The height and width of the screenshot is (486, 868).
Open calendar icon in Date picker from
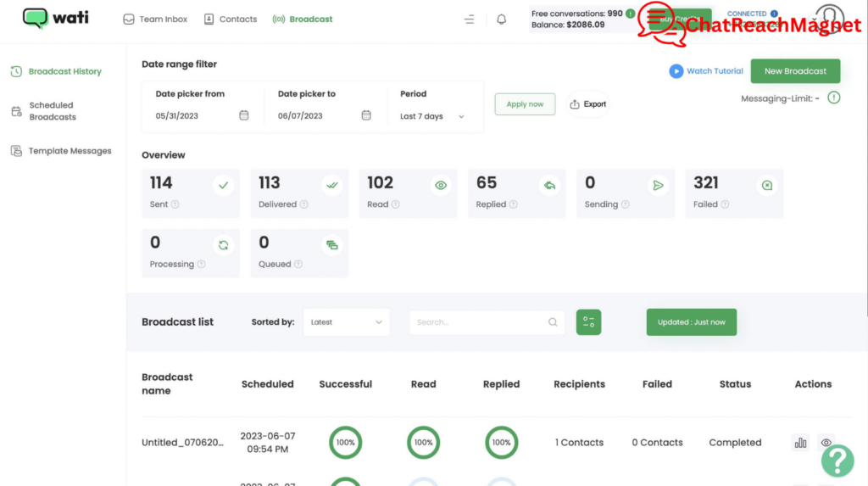tap(244, 116)
